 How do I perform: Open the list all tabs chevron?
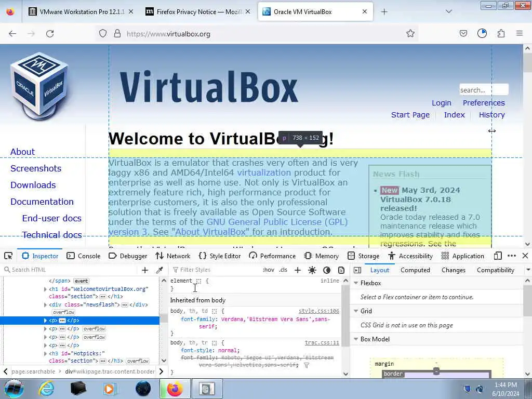coord(449,11)
